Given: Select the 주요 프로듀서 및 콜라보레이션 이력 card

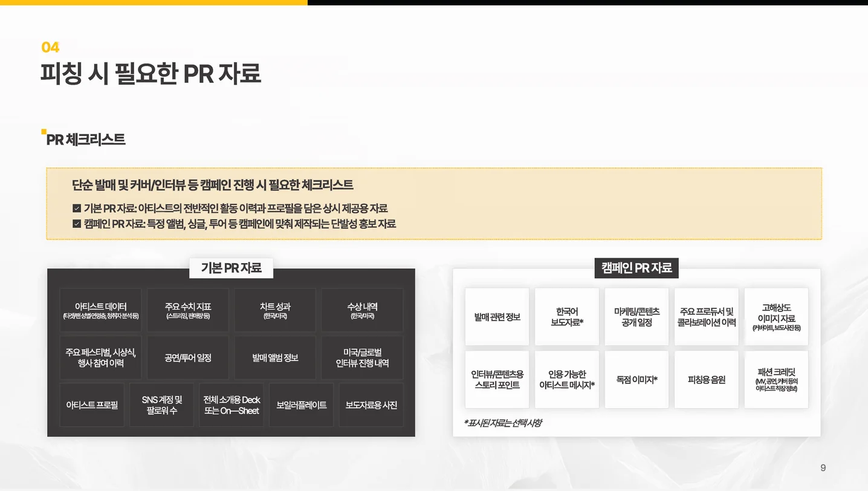Looking at the screenshot, I should click(707, 317).
